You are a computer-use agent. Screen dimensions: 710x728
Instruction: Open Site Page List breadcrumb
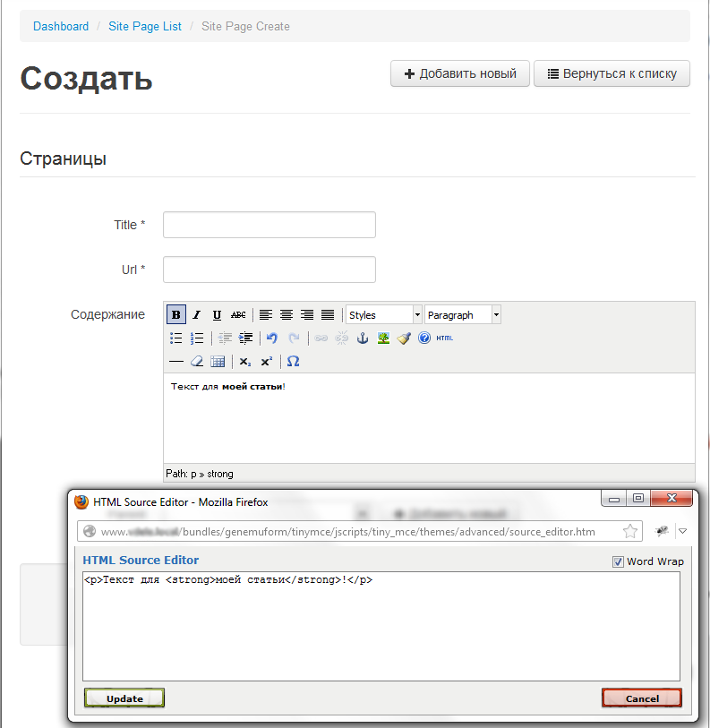[x=145, y=27]
